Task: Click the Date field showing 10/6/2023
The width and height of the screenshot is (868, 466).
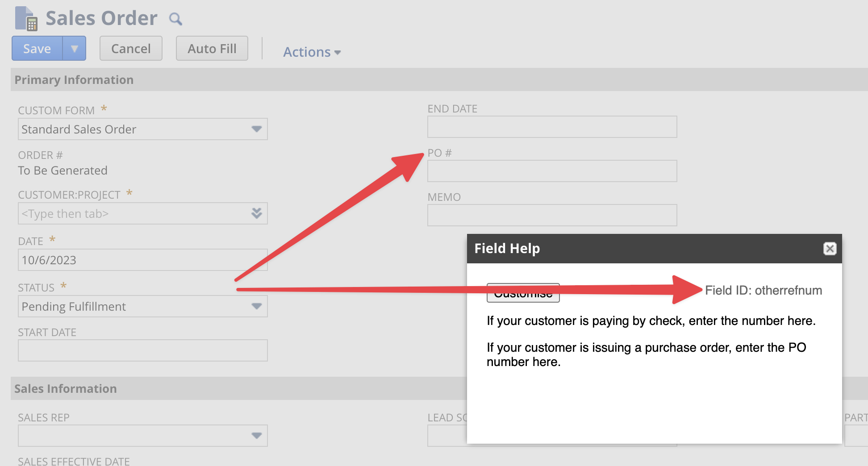Action: pyautogui.click(x=142, y=260)
